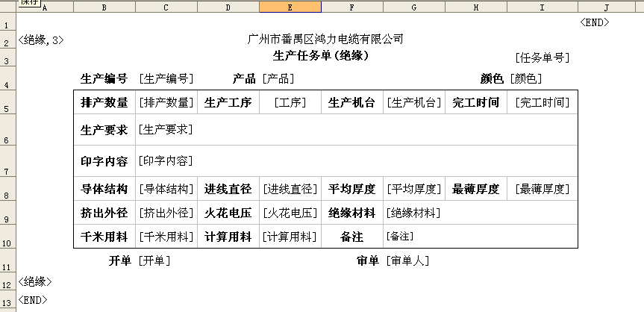Select column J header

(607, 7)
